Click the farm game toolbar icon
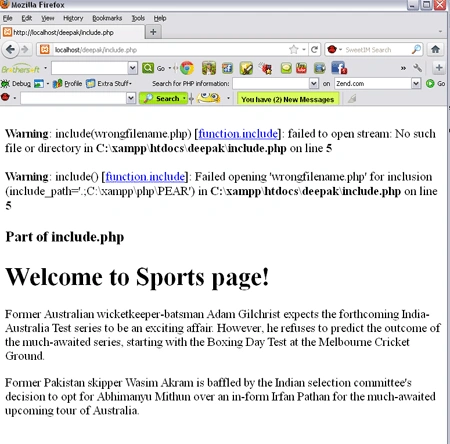The height and width of the screenshot is (444, 450). (209, 68)
